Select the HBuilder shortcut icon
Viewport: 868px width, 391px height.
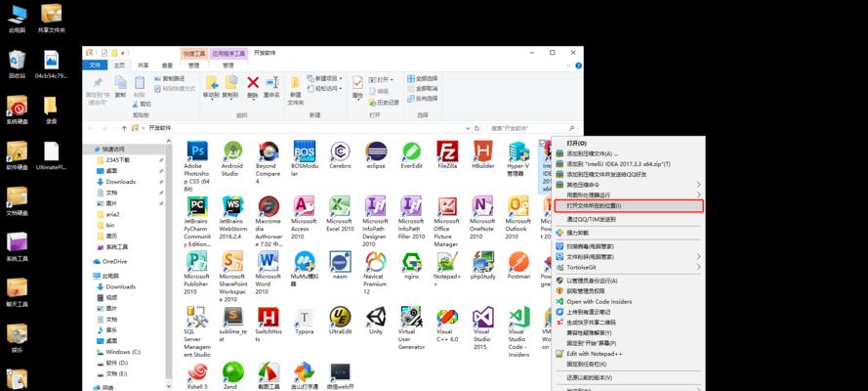(x=482, y=151)
